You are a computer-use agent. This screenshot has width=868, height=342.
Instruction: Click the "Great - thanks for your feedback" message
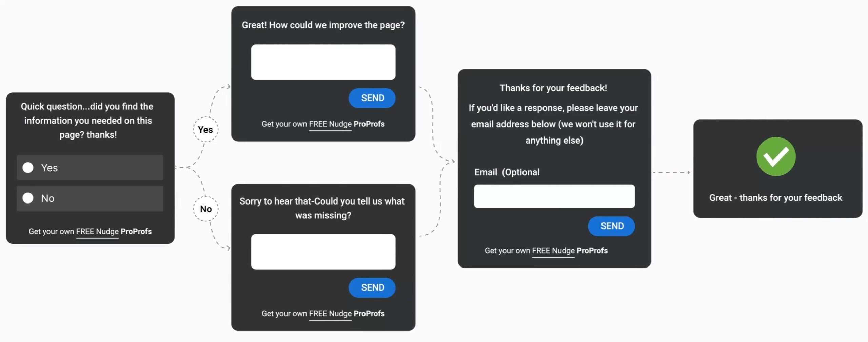775,198
